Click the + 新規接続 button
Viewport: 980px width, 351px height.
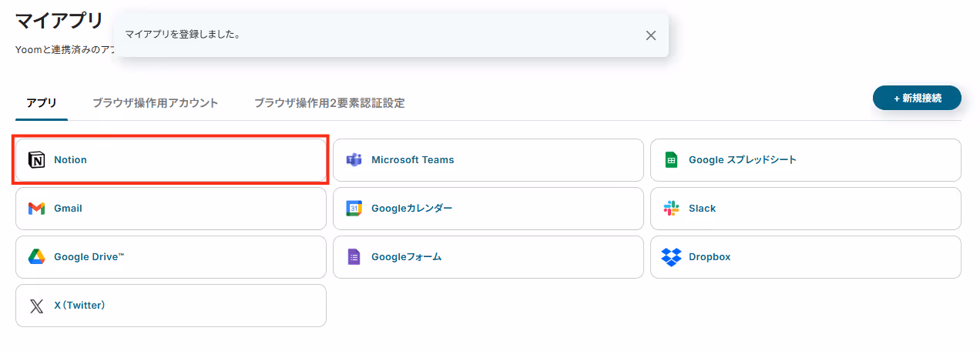[917, 99]
